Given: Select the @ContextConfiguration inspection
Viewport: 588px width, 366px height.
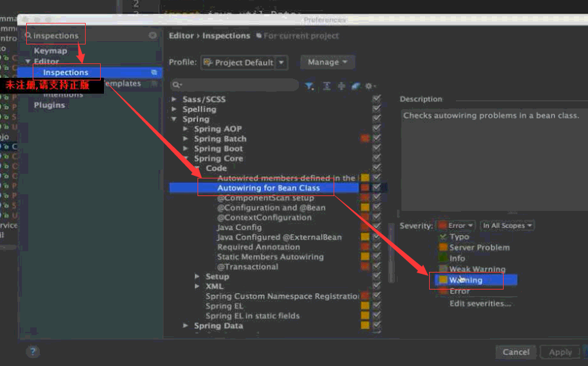Looking at the screenshot, I should pos(264,217).
